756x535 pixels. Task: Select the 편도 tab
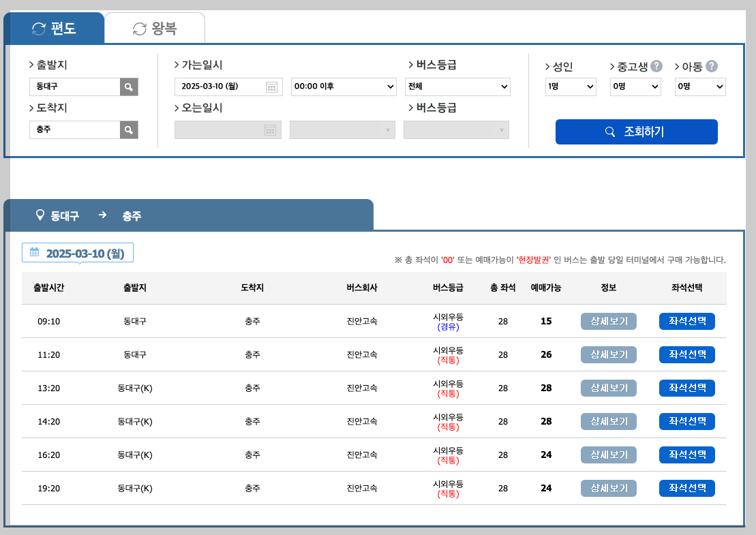(61, 28)
